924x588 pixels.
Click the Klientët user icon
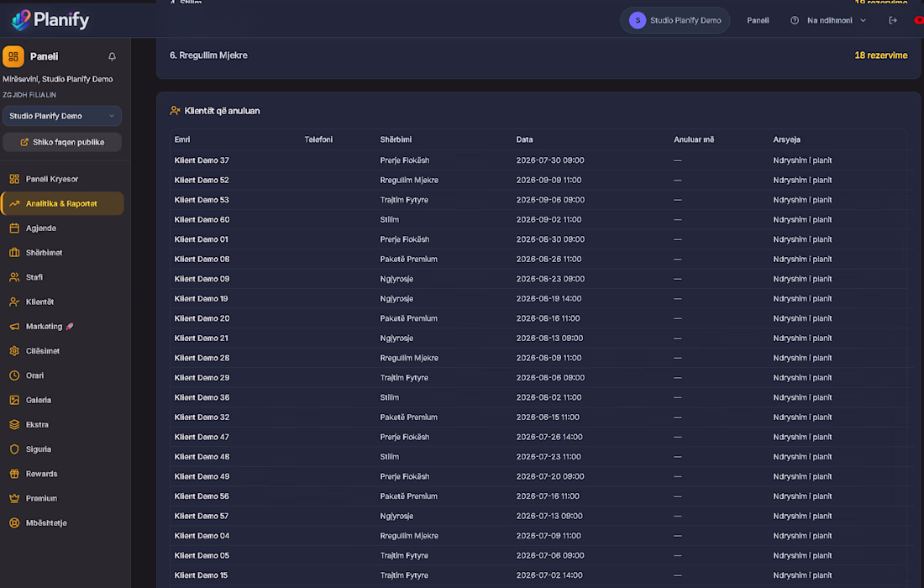tap(15, 302)
